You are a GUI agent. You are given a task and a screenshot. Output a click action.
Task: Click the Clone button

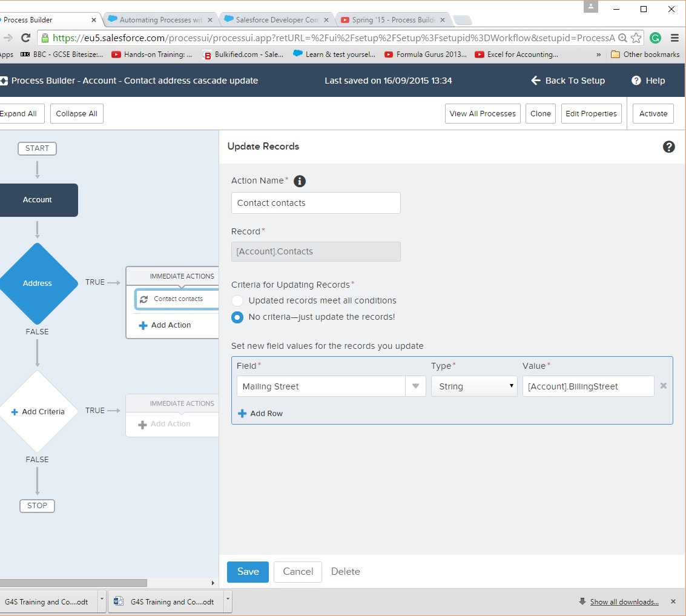[540, 114]
